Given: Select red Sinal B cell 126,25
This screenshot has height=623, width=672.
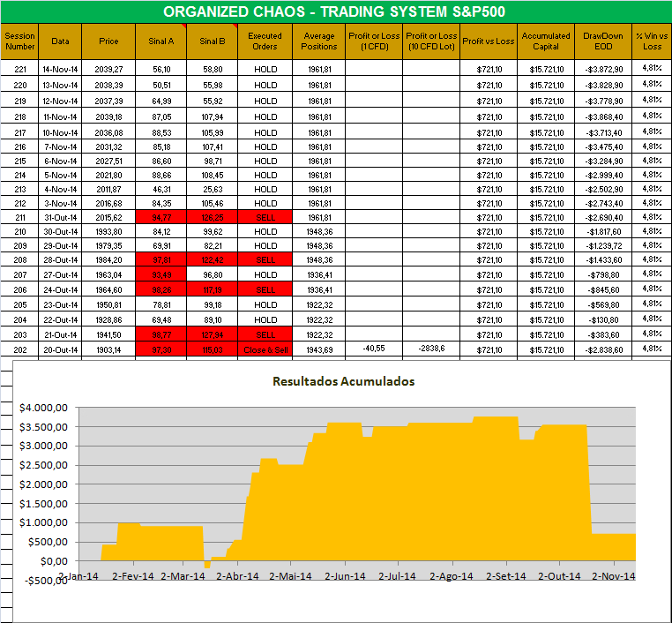Looking at the screenshot, I should [213, 217].
